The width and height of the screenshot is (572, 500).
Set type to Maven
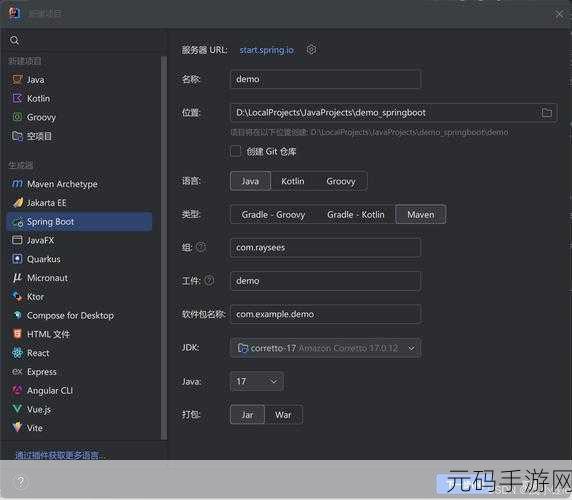[x=421, y=214]
